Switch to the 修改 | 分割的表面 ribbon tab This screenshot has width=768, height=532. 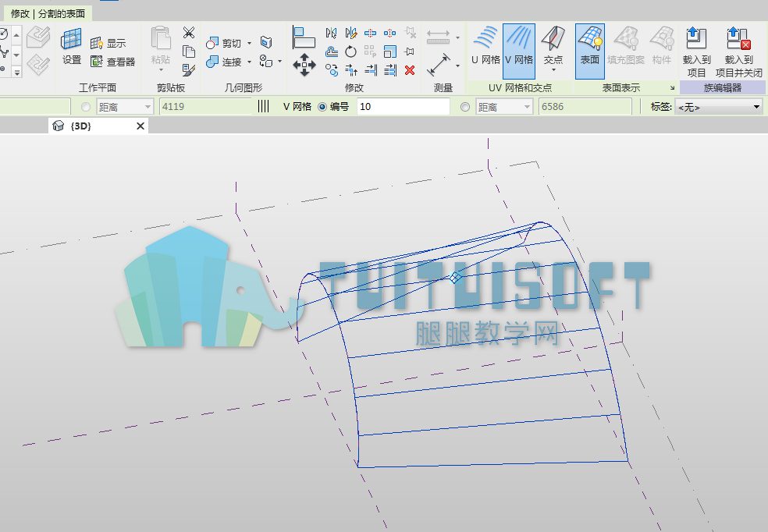click(48, 14)
